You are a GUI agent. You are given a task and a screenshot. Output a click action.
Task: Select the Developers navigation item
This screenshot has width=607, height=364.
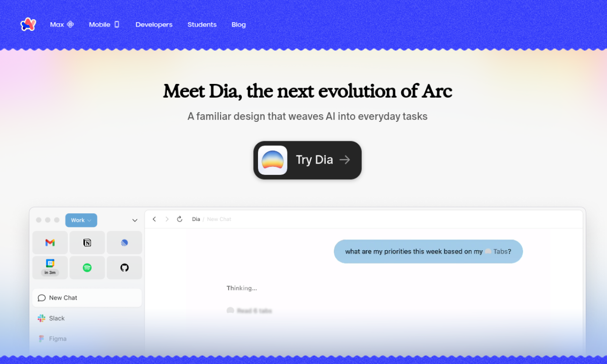[154, 24]
